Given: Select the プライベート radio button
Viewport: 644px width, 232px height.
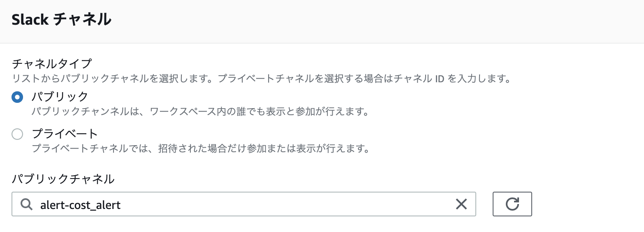Looking at the screenshot, I should point(17,135).
